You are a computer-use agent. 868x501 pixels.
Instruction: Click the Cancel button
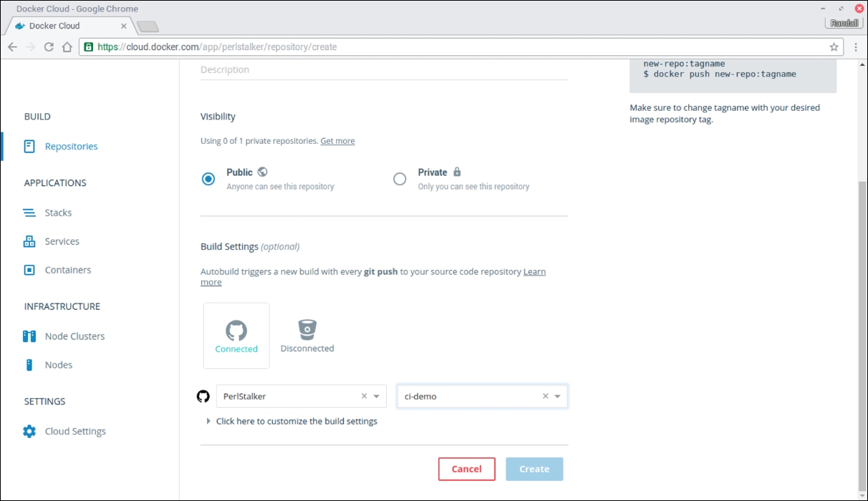467,469
